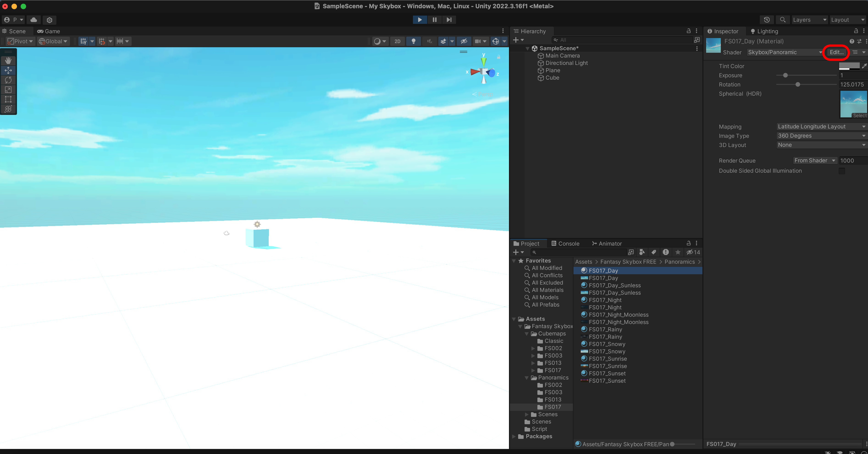Click the Exposure slider handle
The height and width of the screenshot is (454, 868).
tap(785, 75)
